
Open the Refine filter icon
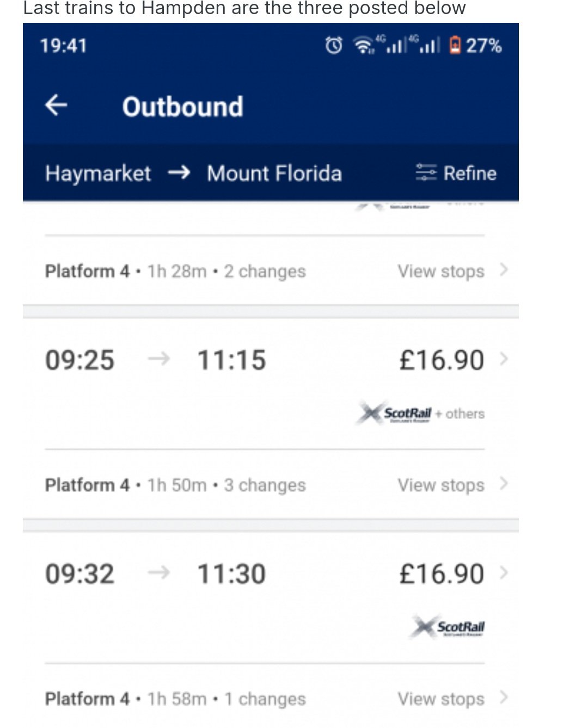(426, 172)
